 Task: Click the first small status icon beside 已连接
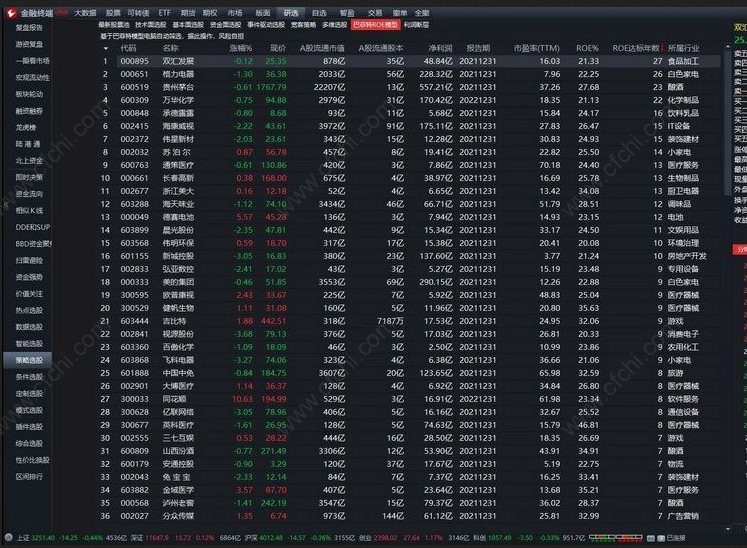click(x=651, y=538)
